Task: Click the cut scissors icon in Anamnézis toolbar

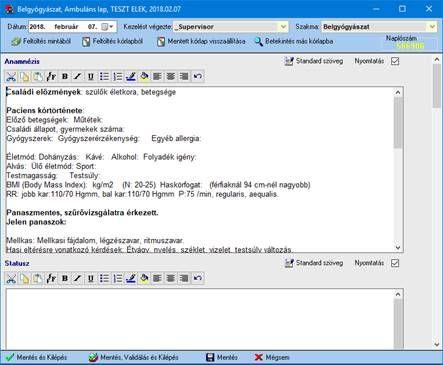Action: 11,77
